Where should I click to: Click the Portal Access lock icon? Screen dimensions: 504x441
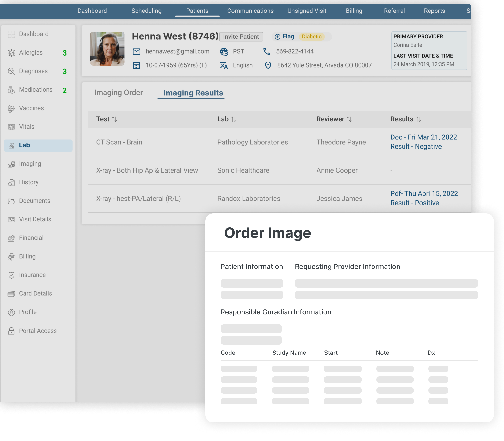[11, 331]
